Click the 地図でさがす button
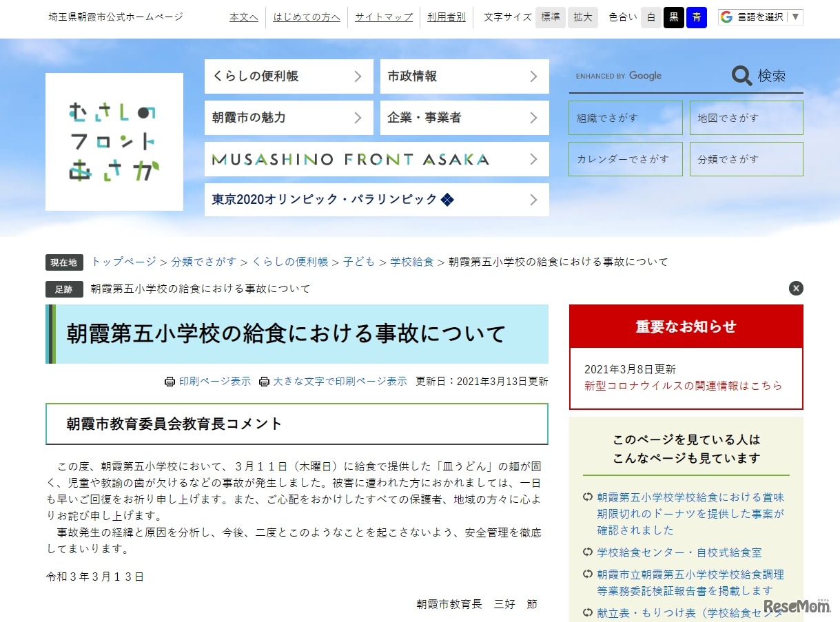Screen dimensions: 840x622 pos(746,118)
